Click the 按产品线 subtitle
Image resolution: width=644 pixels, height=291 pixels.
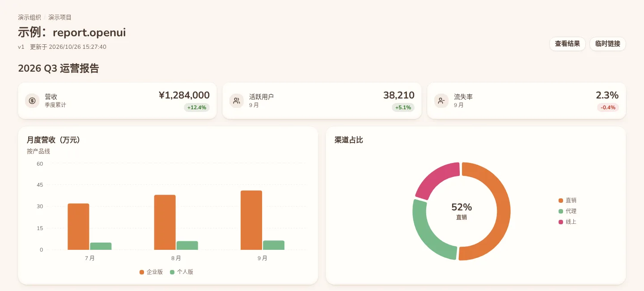(38, 151)
